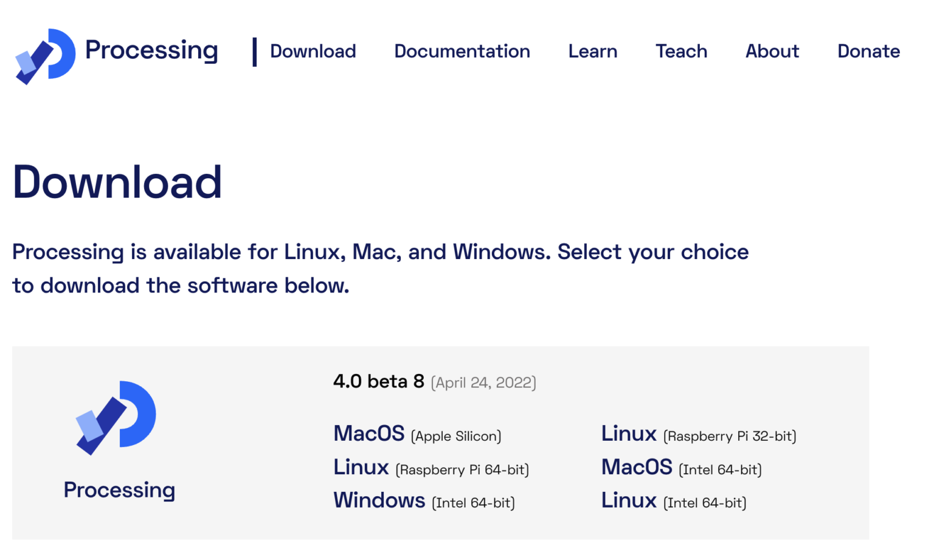
Task: Download MacOS Intel 64-bit build
Action: (x=637, y=468)
